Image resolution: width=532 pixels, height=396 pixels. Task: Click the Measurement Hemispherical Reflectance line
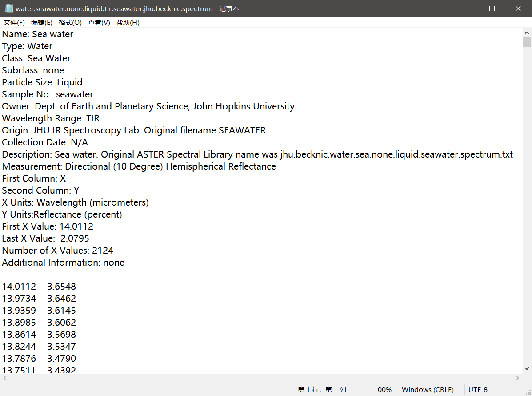click(139, 166)
